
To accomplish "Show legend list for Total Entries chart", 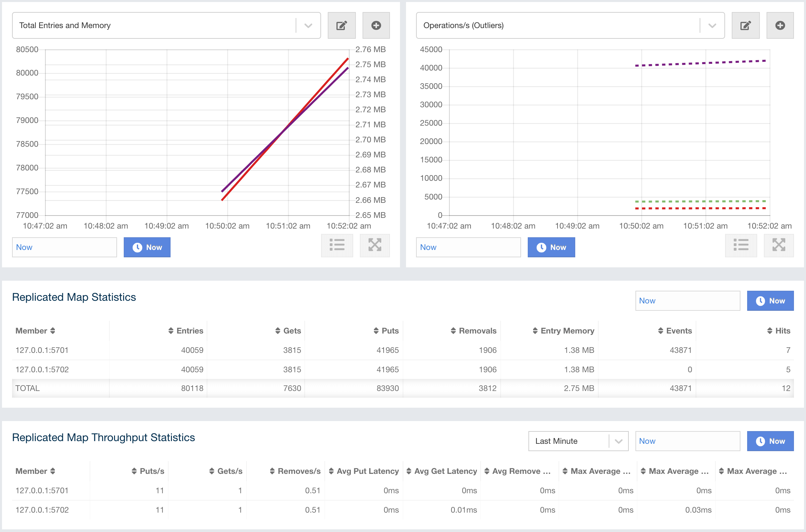I will [337, 245].
